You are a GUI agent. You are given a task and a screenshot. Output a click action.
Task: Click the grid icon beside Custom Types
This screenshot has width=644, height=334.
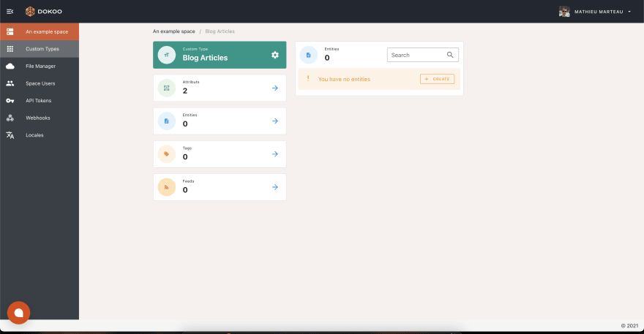pos(10,49)
